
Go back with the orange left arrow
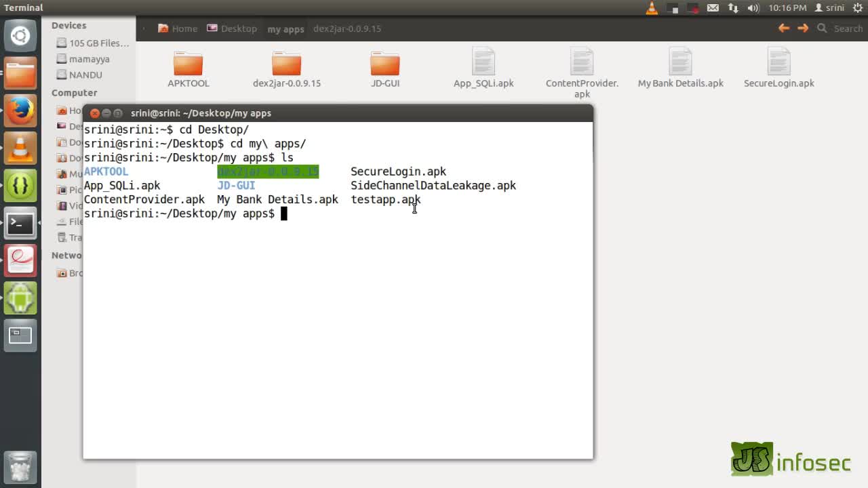coord(784,28)
